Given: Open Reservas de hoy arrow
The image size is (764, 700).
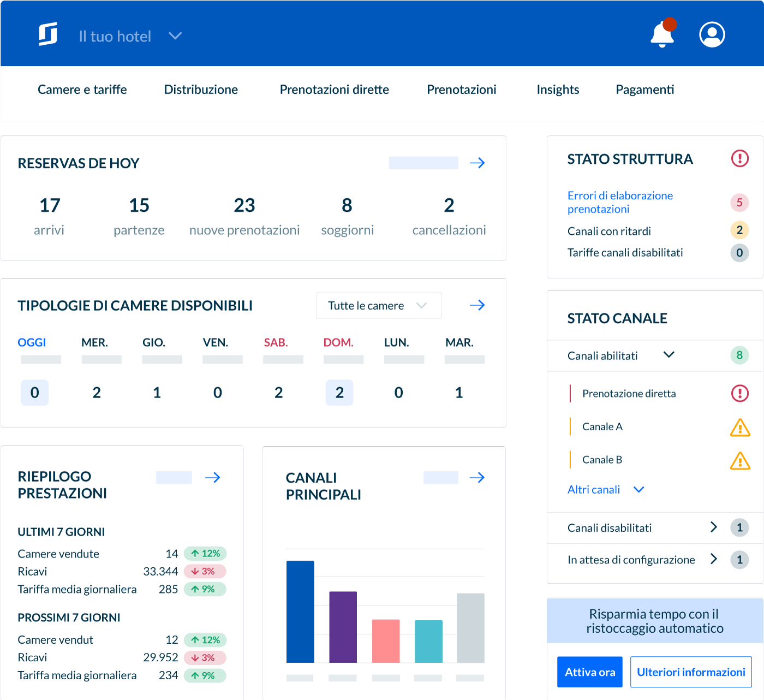Looking at the screenshot, I should (x=477, y=163).
